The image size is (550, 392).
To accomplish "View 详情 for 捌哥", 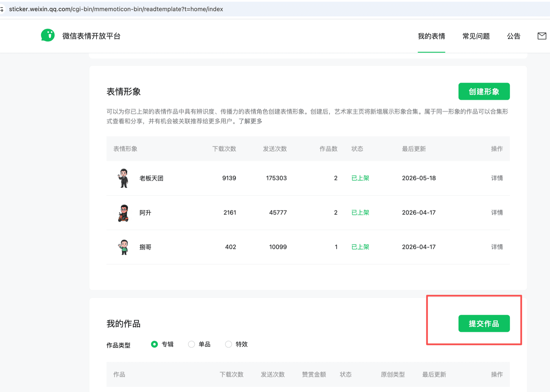I will (497, 247).
